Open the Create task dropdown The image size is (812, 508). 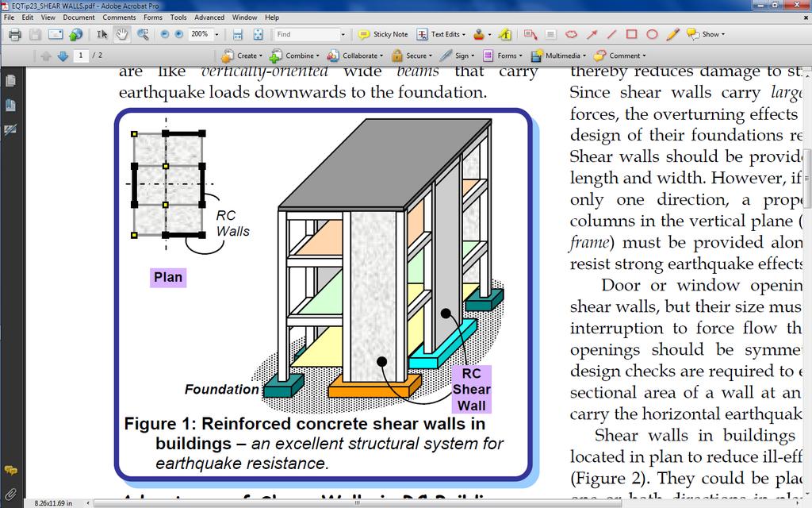(x=242, y=56)
